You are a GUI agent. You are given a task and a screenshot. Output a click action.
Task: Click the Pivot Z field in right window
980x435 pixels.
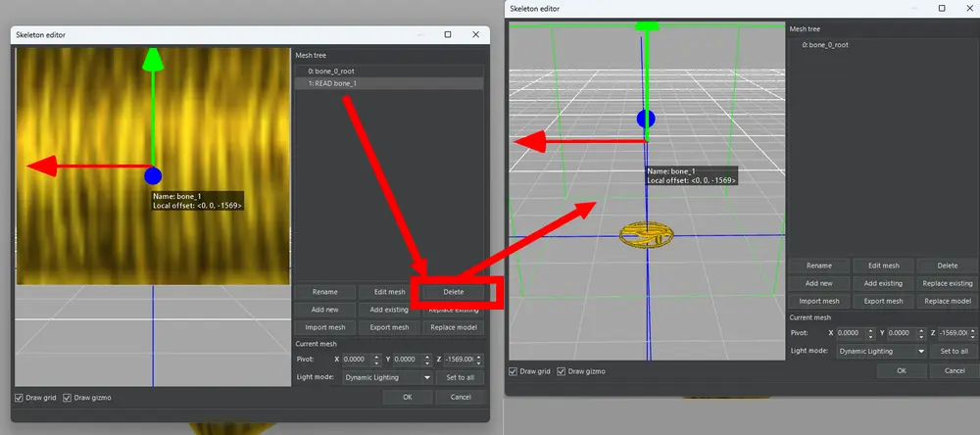click(x=956, y=333)
